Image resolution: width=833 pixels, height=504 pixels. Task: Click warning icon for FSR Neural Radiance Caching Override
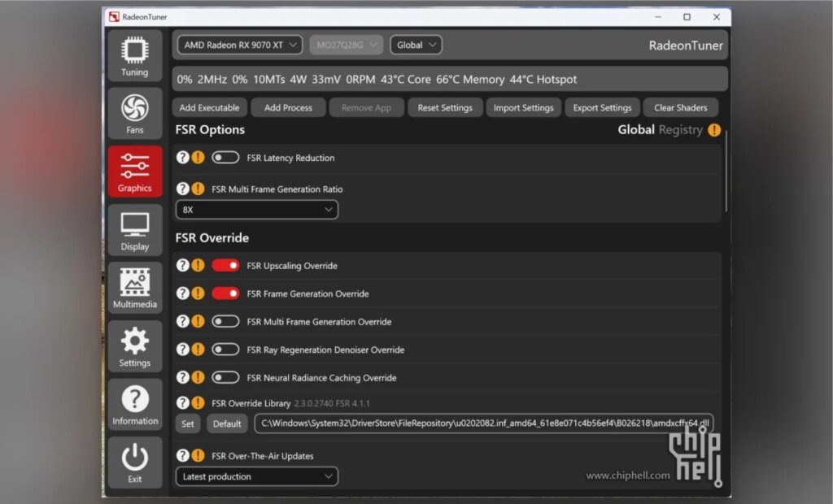pos(198,378)
